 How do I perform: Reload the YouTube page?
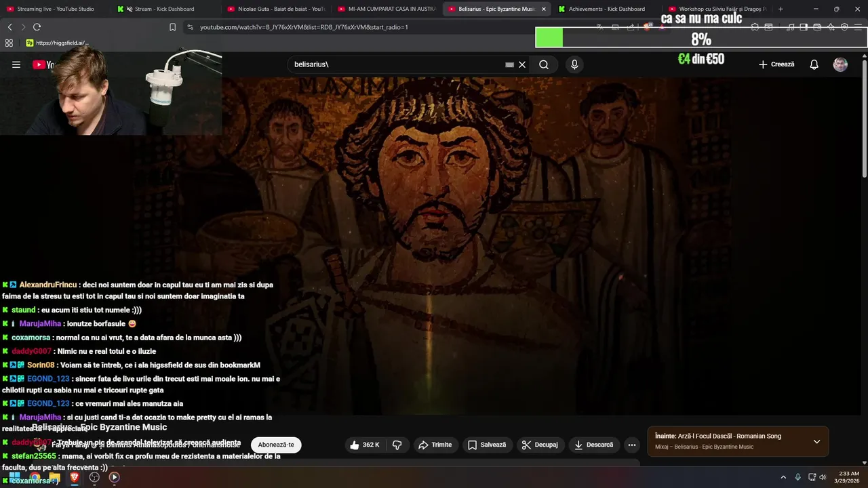[37, 27]
